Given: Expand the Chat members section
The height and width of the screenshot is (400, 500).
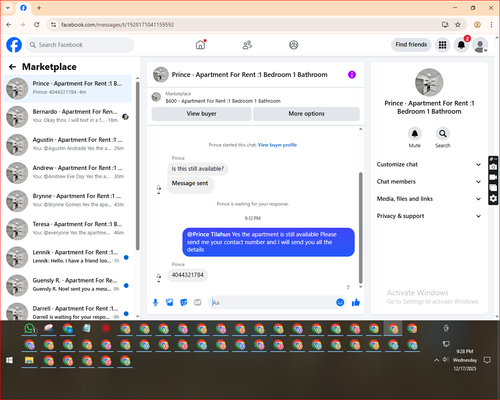Looking at the screenshot, I should tap(429, 182).
